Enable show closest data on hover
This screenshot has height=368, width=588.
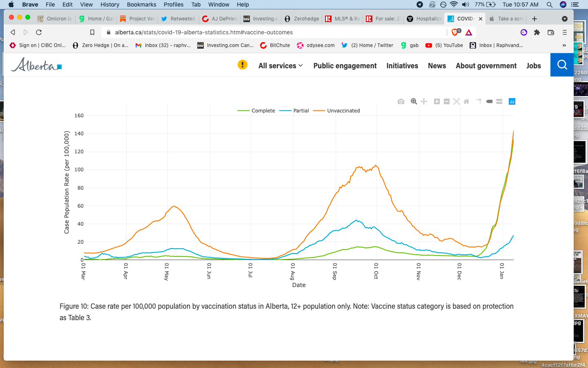coord(489,101)
